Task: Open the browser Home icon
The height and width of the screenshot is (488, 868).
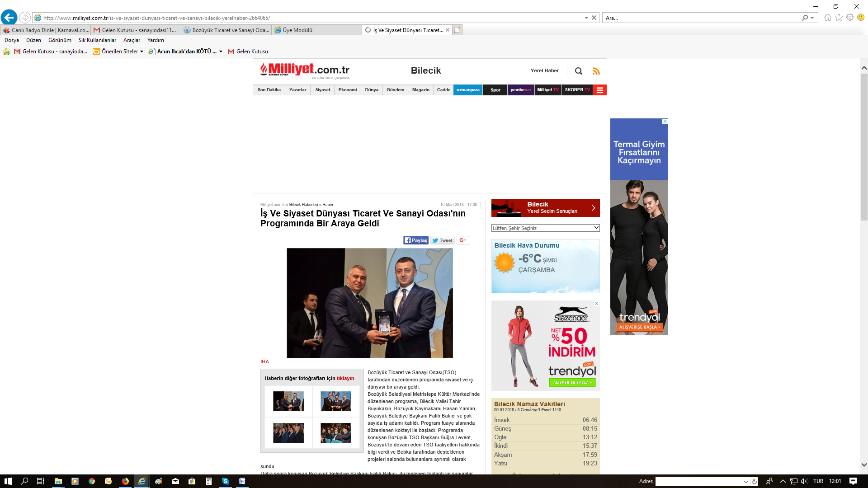Action: click(x=827, y=17)
